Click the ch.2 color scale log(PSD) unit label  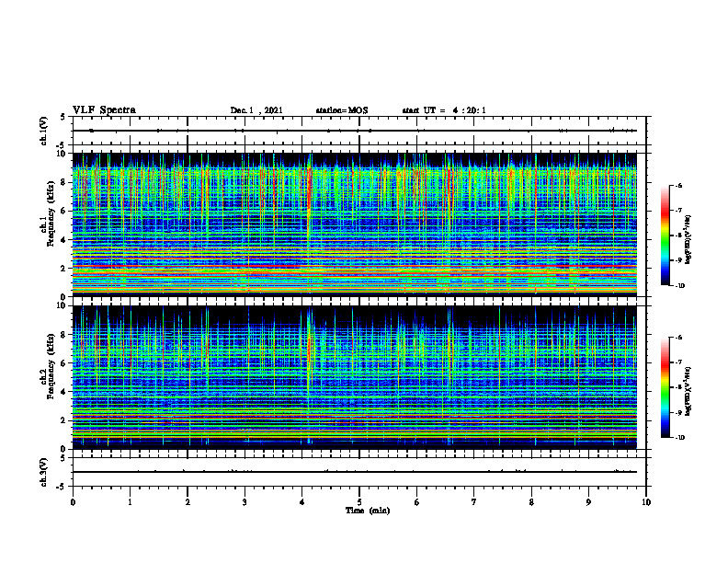(x=688, y=392)
